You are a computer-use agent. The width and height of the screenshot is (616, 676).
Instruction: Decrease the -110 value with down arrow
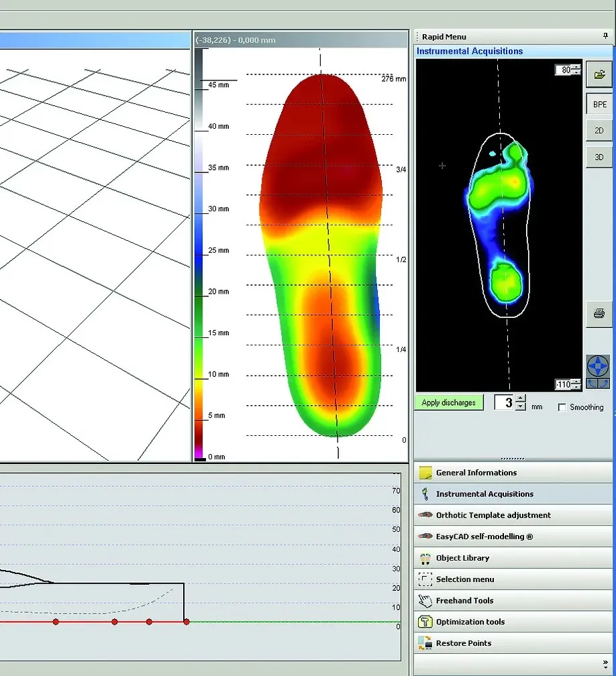(x=577, y=387)
